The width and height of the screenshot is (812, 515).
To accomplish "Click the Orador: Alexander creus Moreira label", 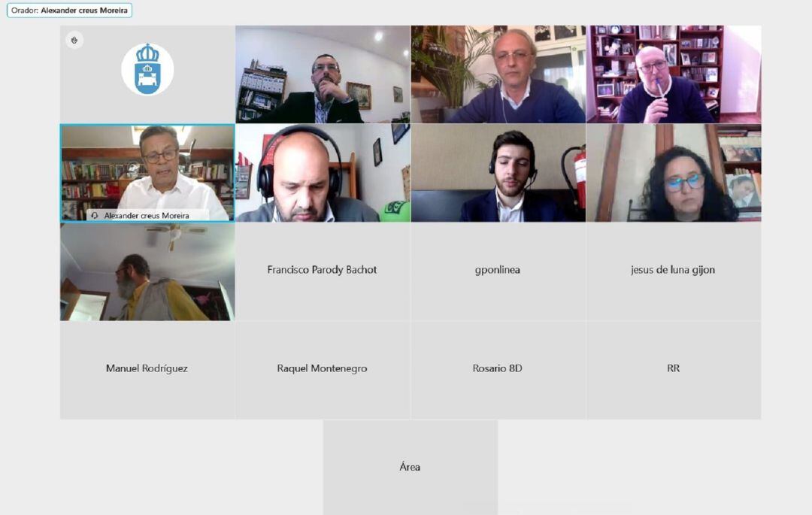I will 69,11.
